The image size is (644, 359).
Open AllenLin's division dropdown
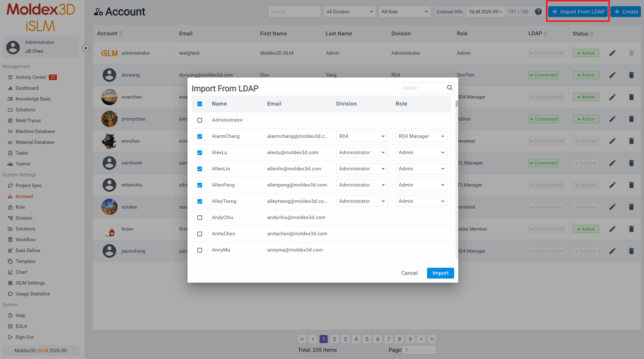[x=362, y=169]
